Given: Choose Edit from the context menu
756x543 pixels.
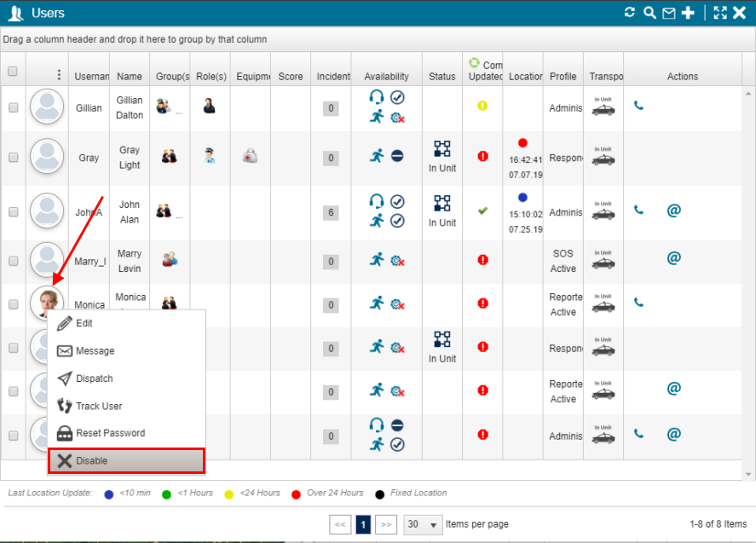Looking at the screenshot, I should point(84,324).
